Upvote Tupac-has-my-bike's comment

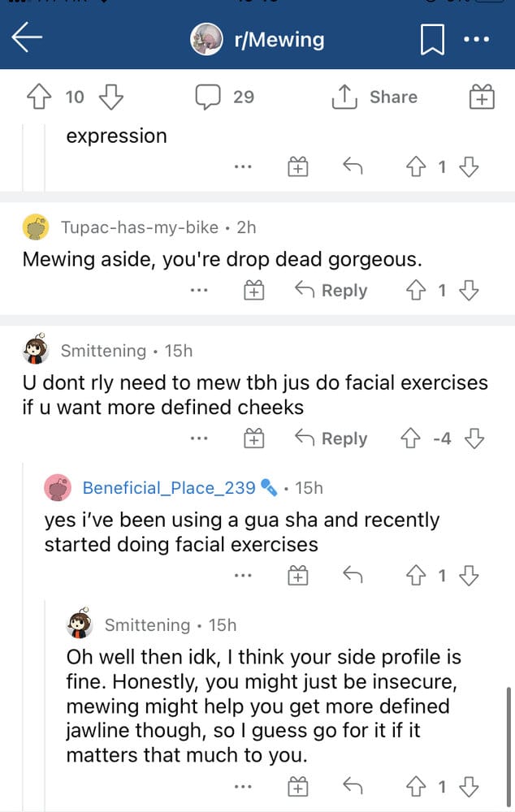[x=414, y=290]
